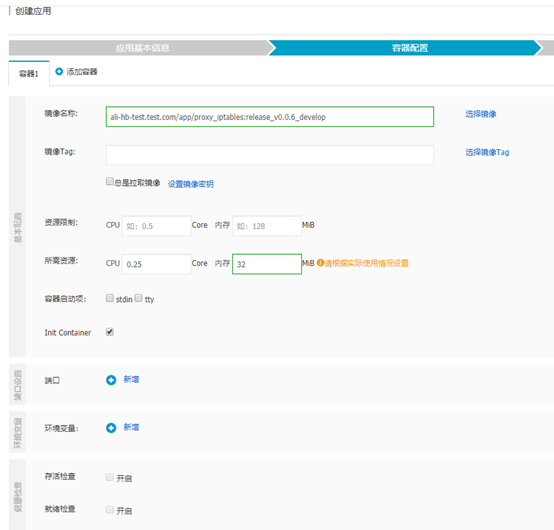Click 添加容器 to add a container
This screenshot has width=554, height=530.
(x=82, y=72)
